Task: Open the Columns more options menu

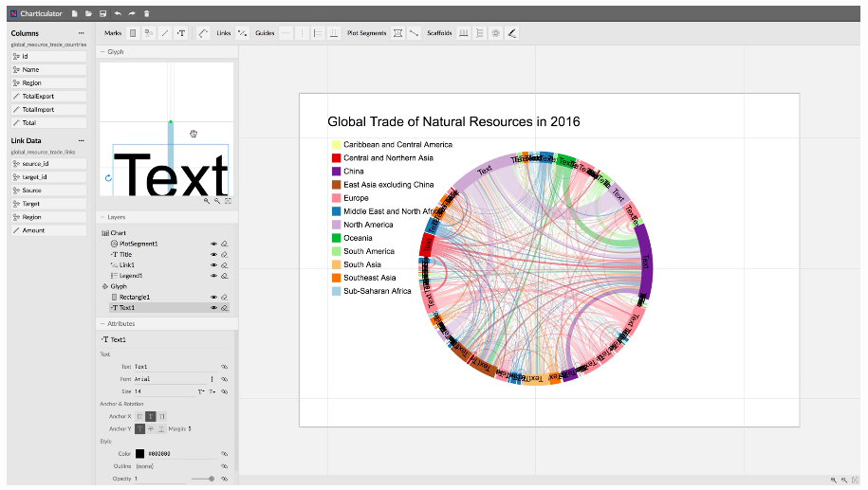Action: click(x=82, y=33)
